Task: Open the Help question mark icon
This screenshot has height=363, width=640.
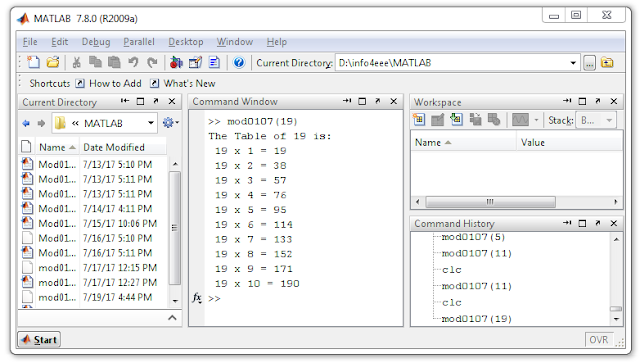Action: [x=239, y=62]
